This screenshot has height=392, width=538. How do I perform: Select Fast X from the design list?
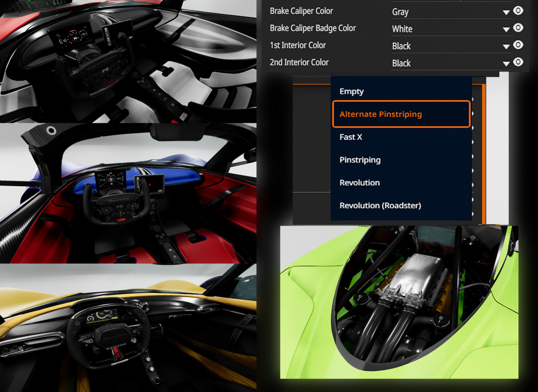(x=351, y=137)
